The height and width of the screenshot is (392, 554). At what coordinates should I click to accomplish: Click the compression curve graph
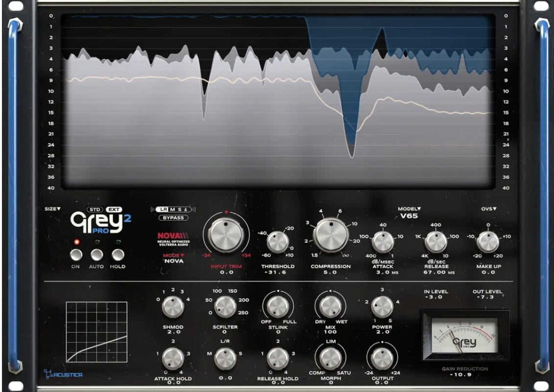coord(96,332)
